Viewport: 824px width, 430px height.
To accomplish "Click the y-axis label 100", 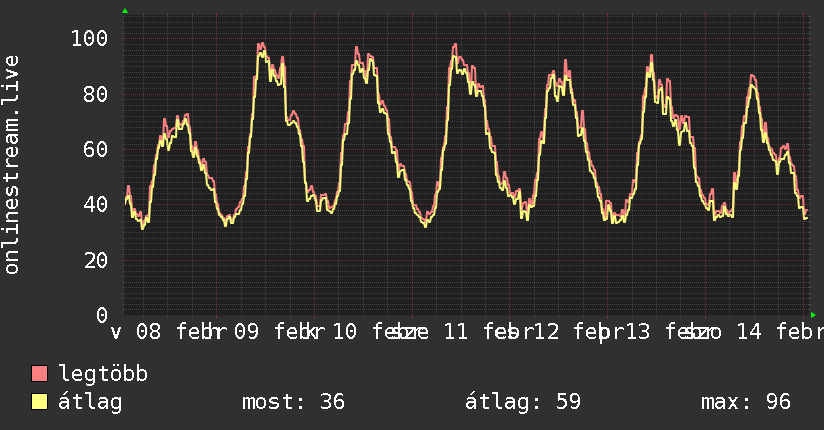I will pos(89,38).
